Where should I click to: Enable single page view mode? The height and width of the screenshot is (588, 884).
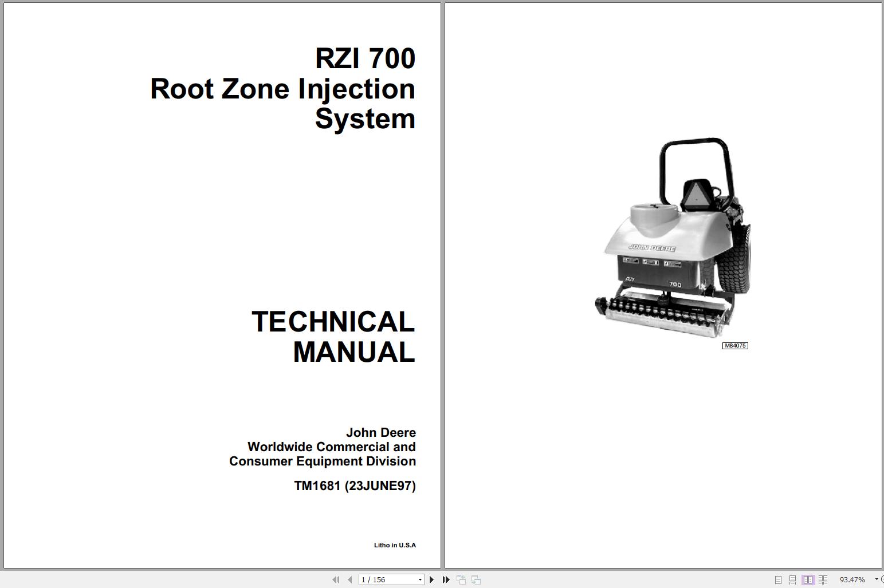coord(779,579)
